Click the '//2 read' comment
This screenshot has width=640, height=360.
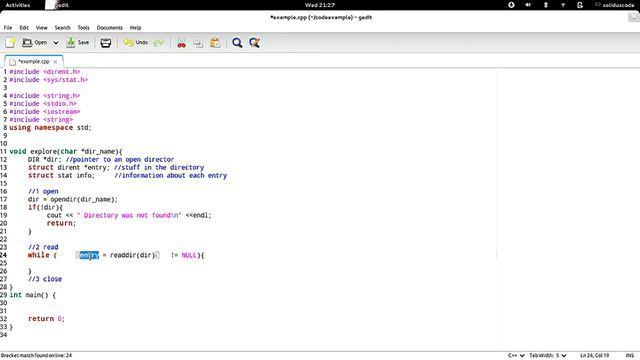pos(43,247)
